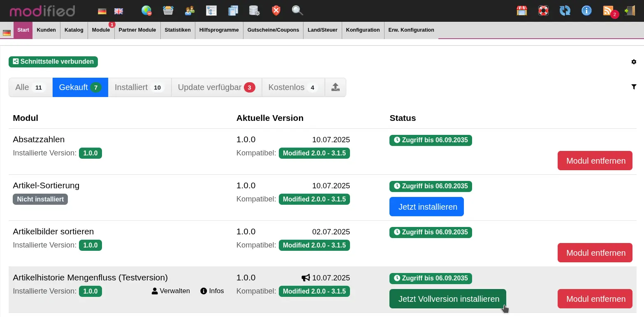Open the customers icon in top toolbar
The width and height of the screenshot is (644, 317).
coord(190,11)
